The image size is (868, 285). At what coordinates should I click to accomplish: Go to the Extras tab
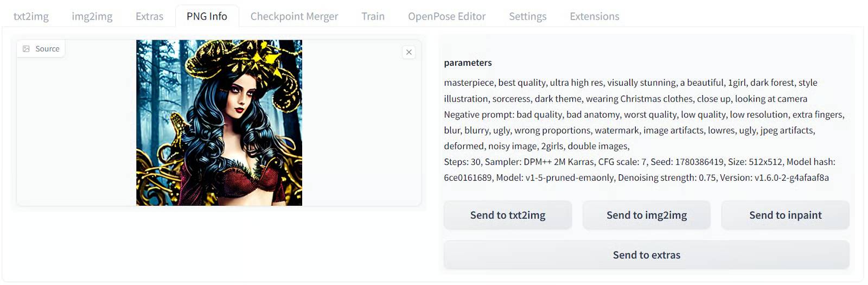(149, 16)
